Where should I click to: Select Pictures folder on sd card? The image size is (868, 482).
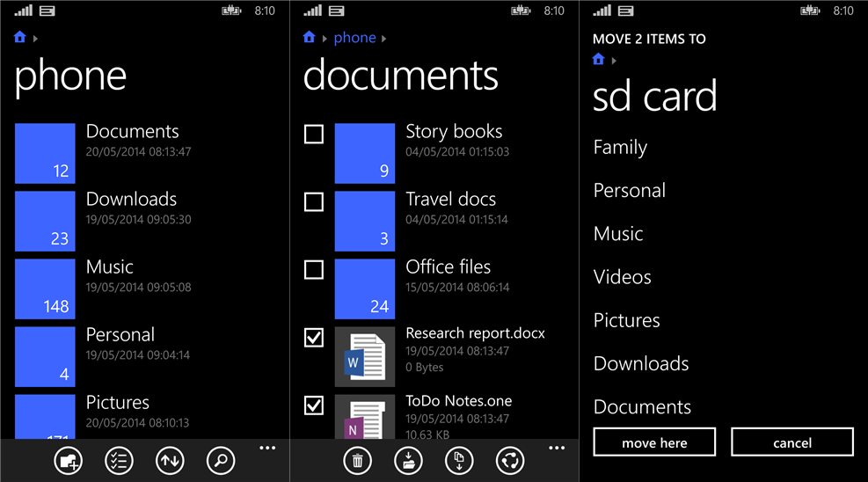point(627,320)
